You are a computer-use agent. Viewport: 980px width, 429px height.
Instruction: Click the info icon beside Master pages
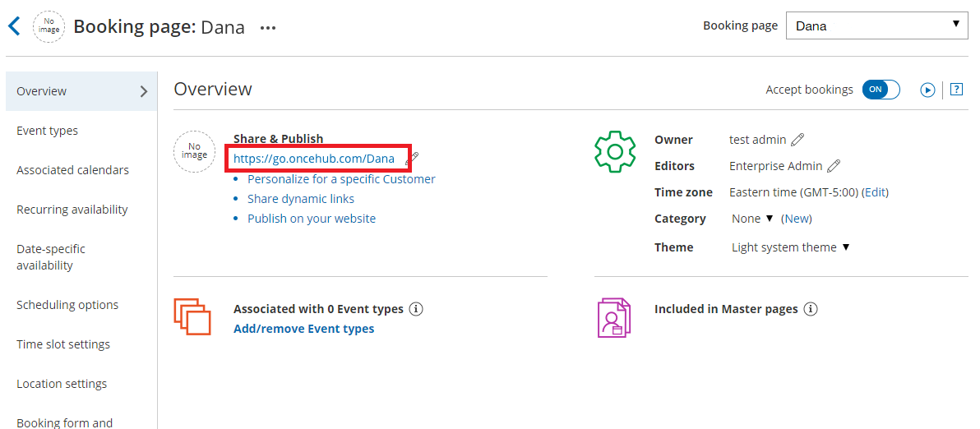click(x=811, y=309)
